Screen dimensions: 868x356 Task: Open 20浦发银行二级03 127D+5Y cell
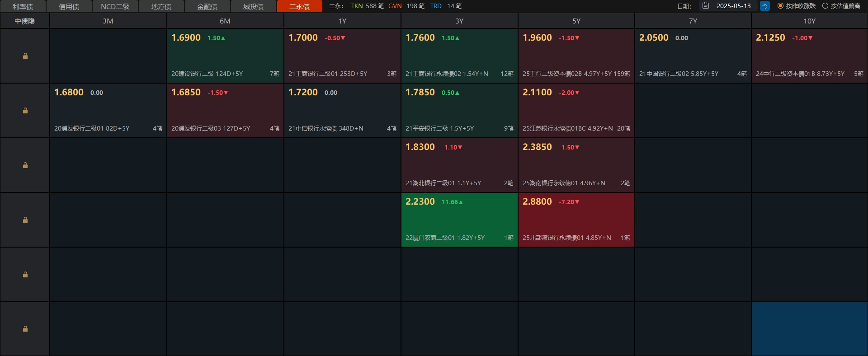point(225,111)
